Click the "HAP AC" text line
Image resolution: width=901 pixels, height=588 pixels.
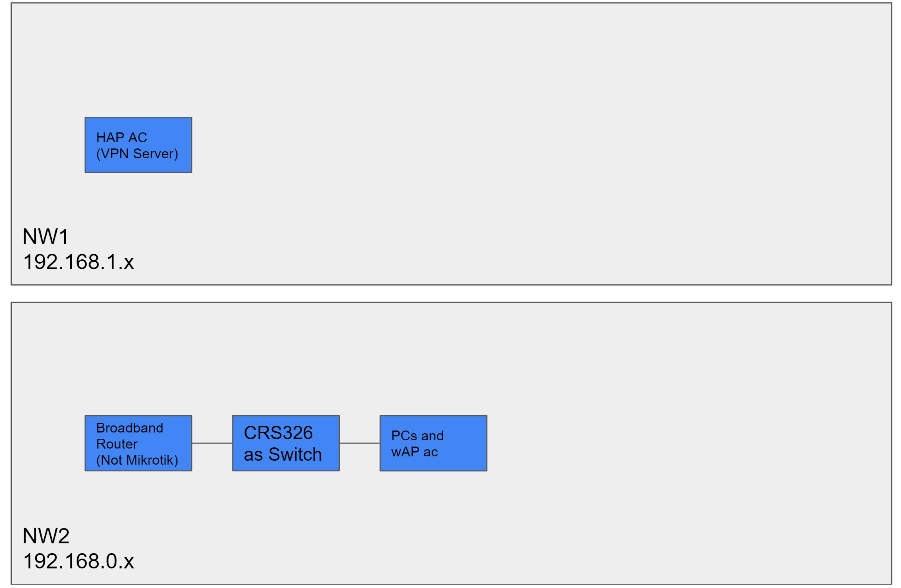click(x=121, y=138)
